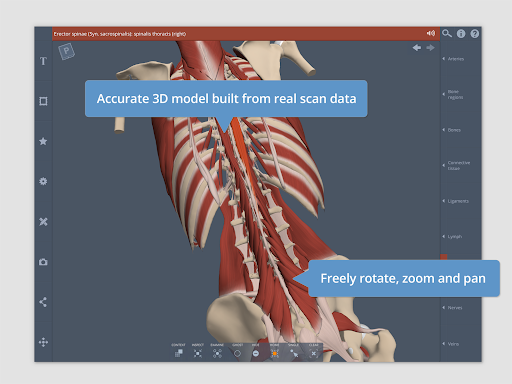Go back with the left arrow

click(x=417, y=48)
